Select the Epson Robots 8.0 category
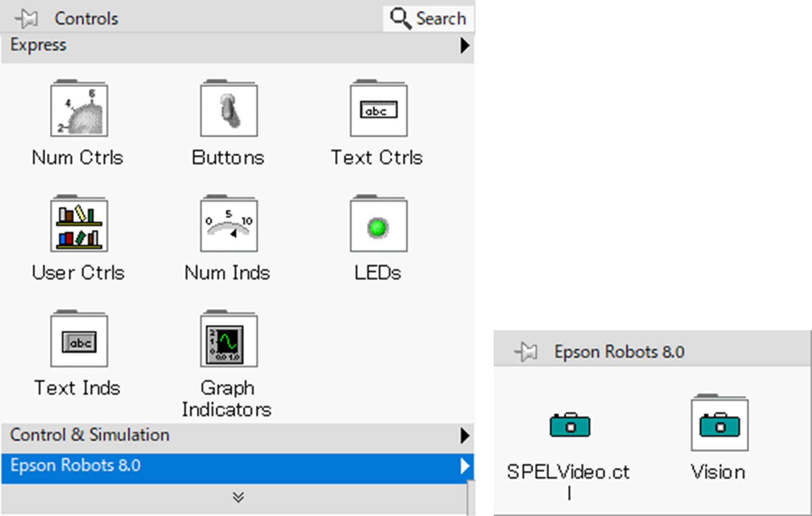 coord(75,466)
